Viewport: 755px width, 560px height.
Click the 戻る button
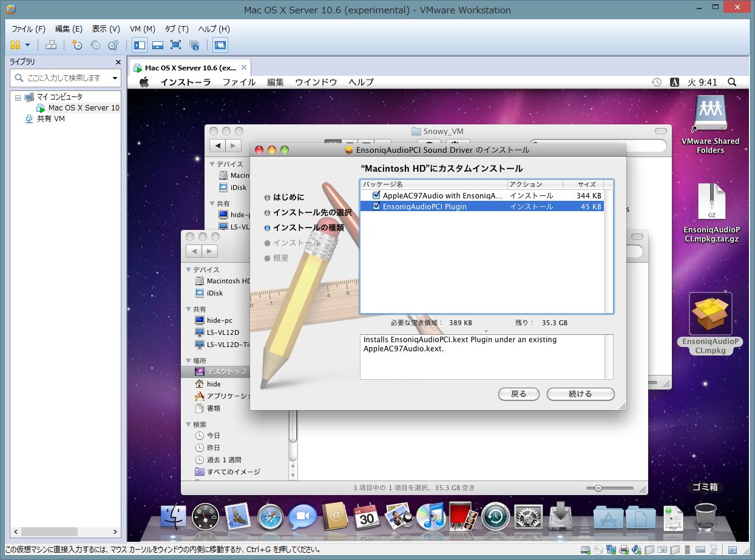point(518,394)
